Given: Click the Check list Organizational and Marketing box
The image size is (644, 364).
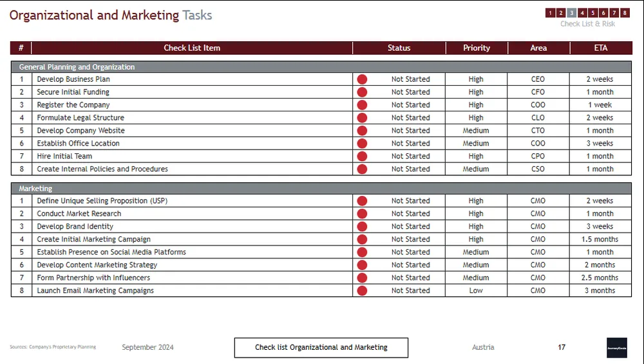Looking at the screenshot, I should (x=321, y=347).
